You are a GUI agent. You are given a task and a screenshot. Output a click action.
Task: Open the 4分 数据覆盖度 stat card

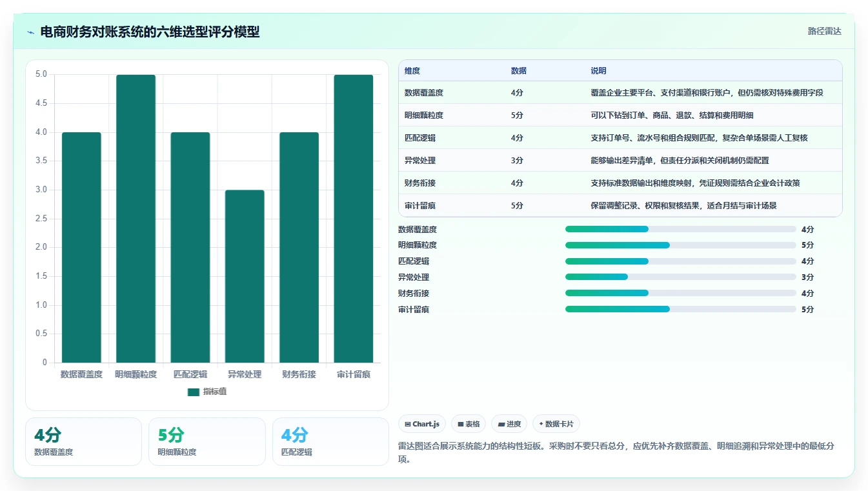(x=83, y=441)
